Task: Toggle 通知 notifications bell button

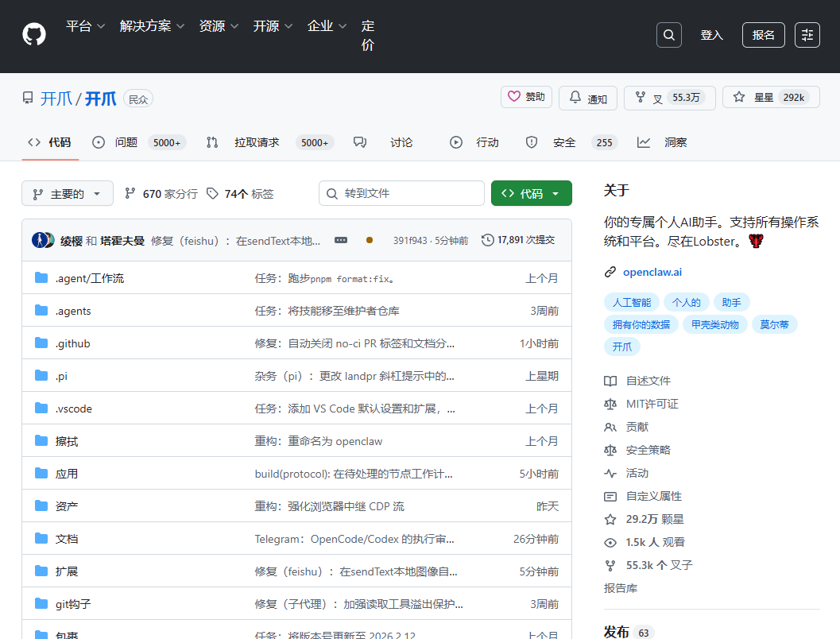Action: point(588,98)
